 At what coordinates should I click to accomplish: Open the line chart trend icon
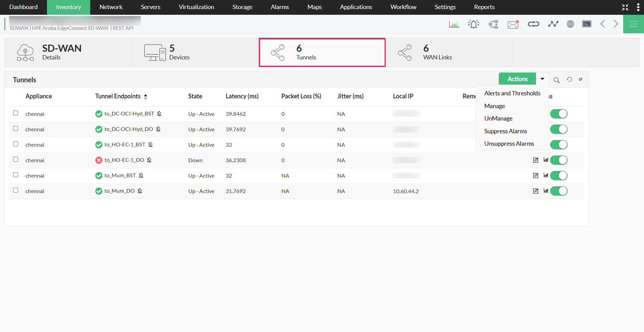pos(553,24)
